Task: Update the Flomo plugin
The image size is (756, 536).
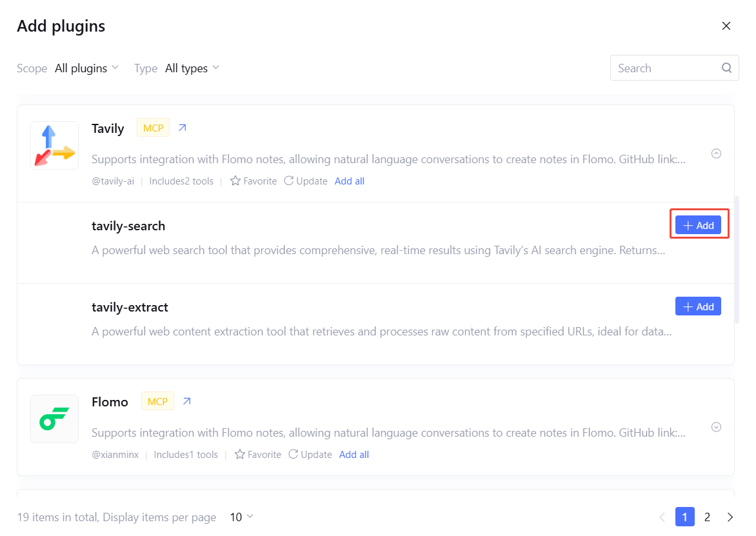Action: click(x=310, y=455)
